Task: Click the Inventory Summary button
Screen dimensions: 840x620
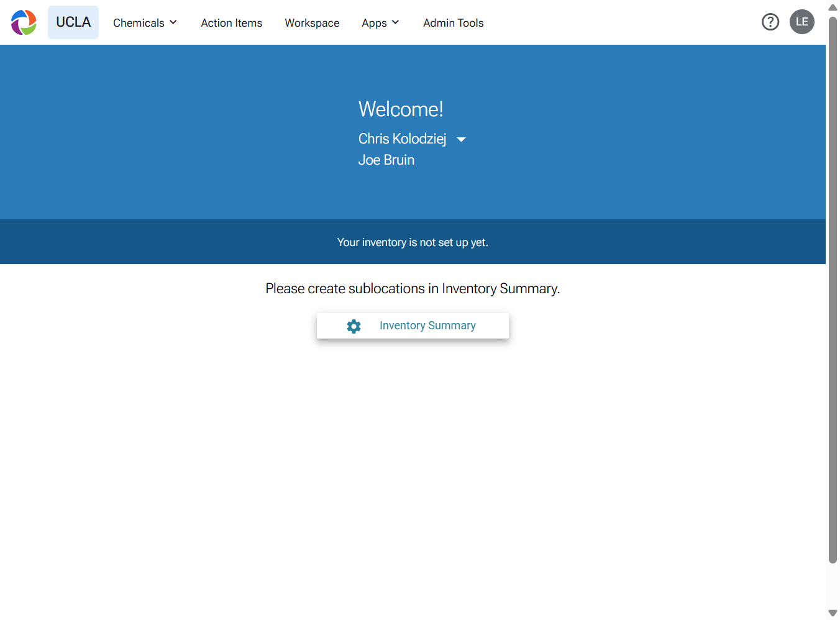Action: click(413, 326)
